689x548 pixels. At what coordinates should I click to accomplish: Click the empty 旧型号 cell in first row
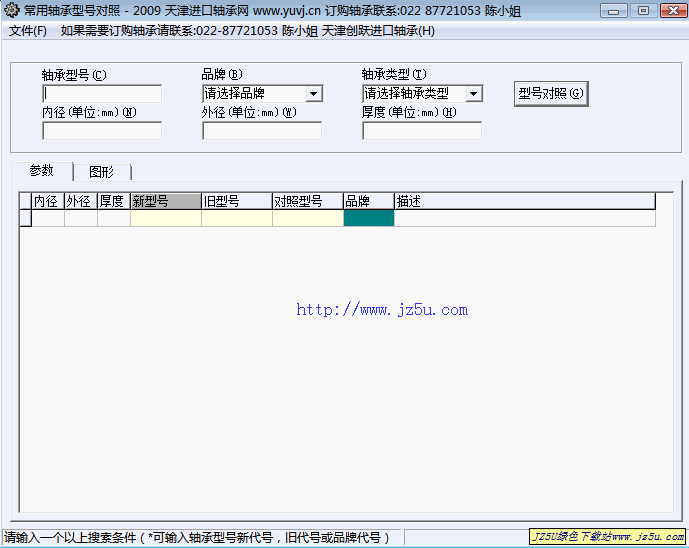(237, 218)
